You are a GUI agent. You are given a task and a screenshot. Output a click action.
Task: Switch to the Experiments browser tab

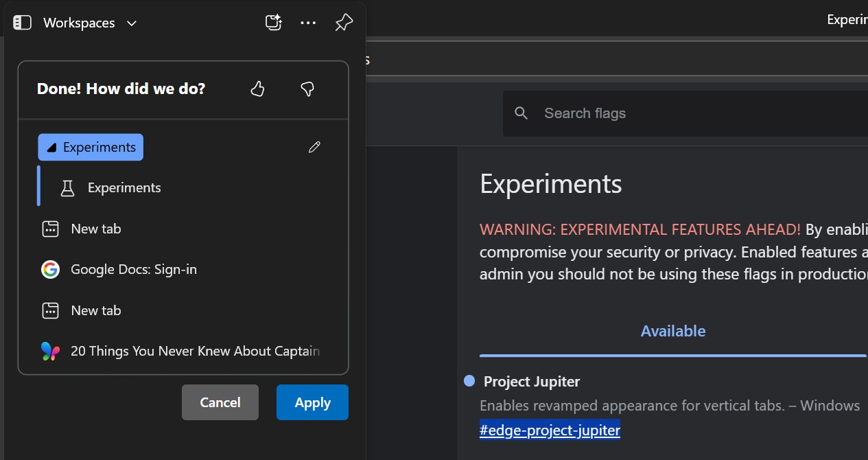click(847, 19)
